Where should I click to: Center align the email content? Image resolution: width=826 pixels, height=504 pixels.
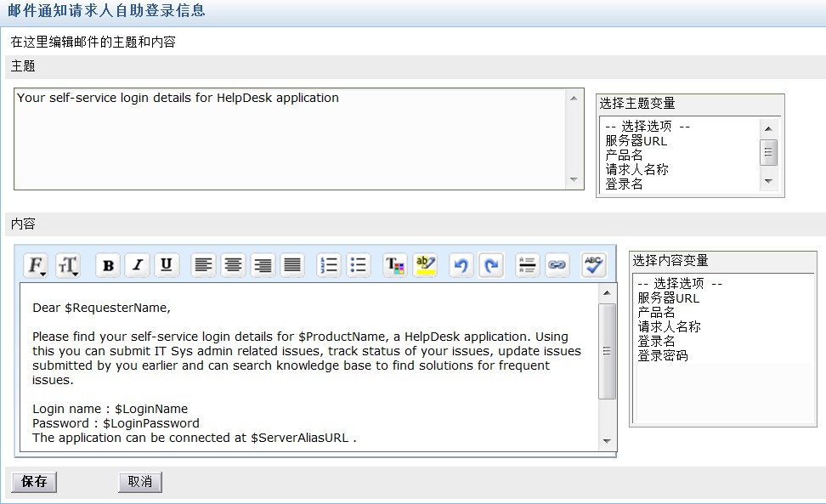tap(233, 265)
